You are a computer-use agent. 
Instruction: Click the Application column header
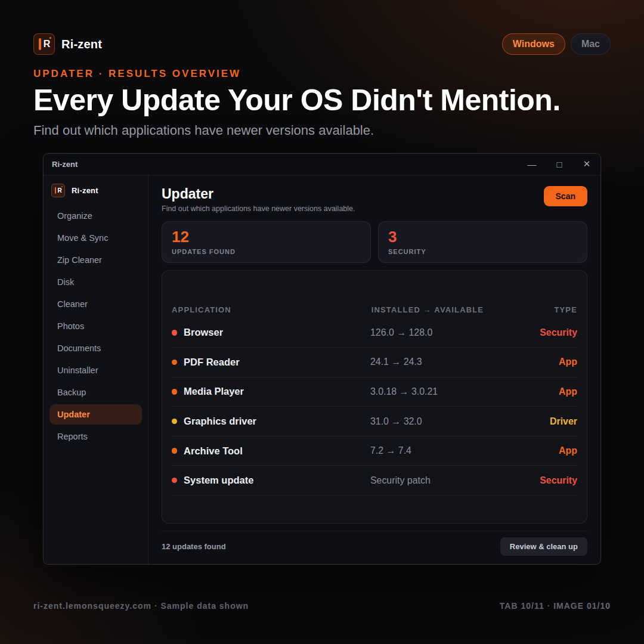point(202,310)
